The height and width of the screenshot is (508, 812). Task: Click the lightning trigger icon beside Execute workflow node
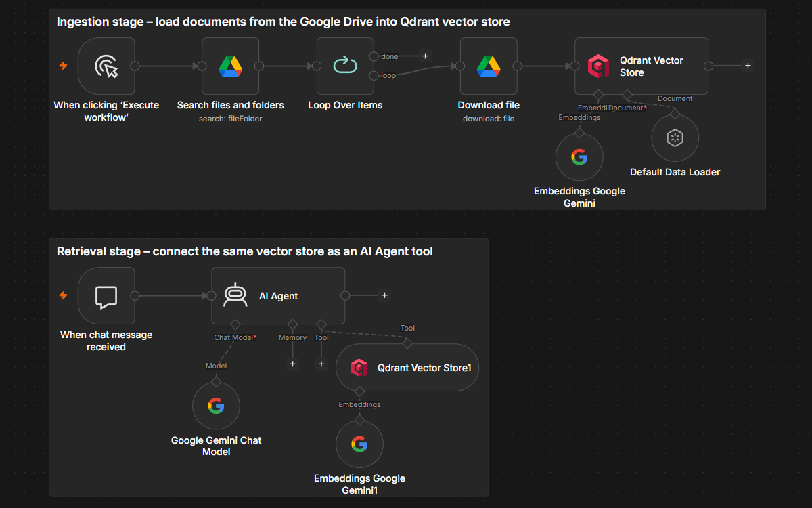(64, 66)
